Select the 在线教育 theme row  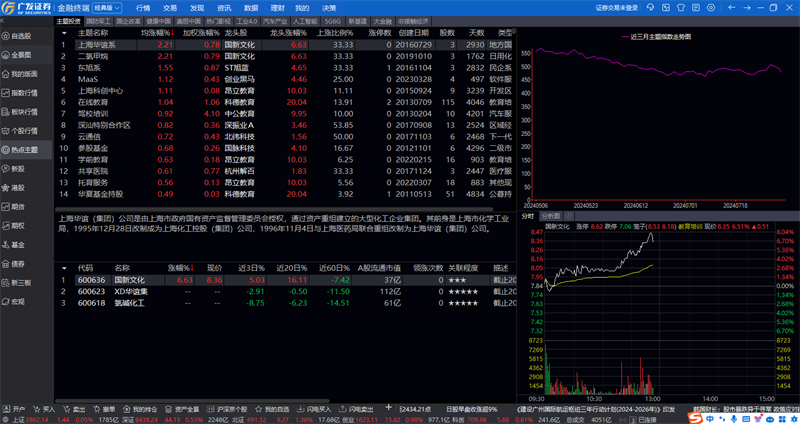click(286, 102)
